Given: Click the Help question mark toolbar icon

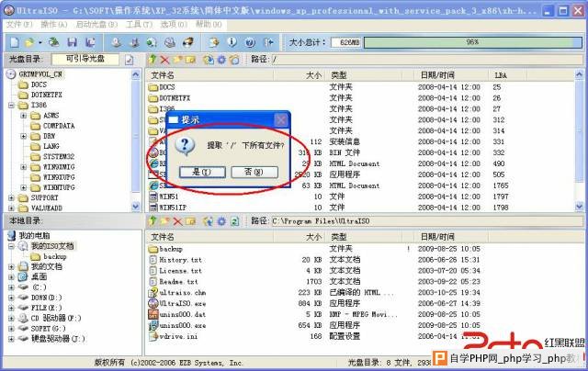Looking at the screenshot, I should tap(250, 42).
